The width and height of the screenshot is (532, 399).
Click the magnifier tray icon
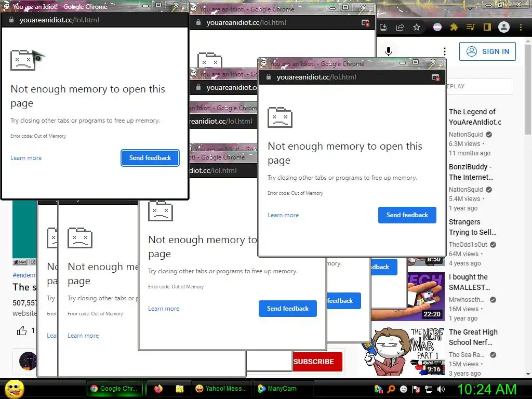click(x=391, y=389)
